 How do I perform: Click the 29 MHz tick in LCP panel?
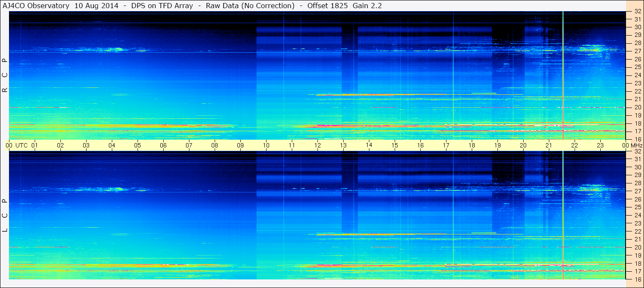click(638, 175)
